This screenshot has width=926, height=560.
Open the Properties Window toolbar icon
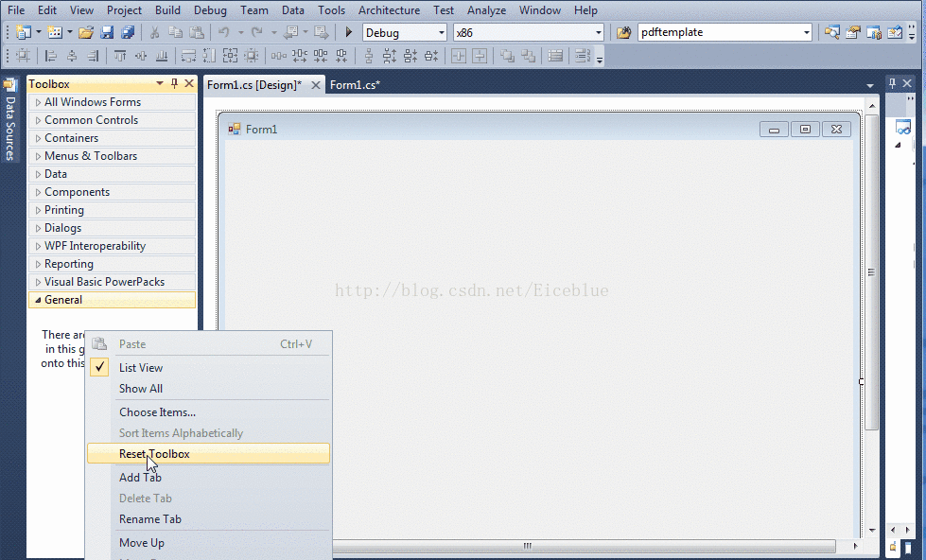point(853,32)
